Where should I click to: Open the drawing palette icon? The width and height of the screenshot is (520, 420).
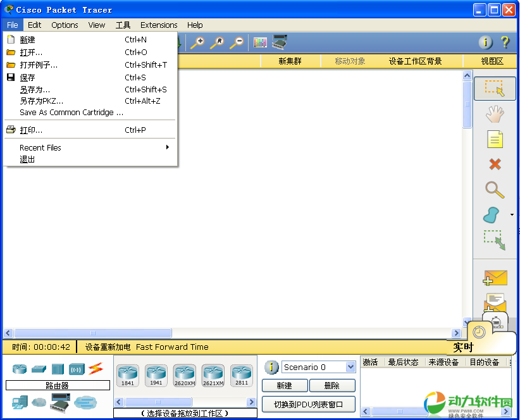pos(260,42)
